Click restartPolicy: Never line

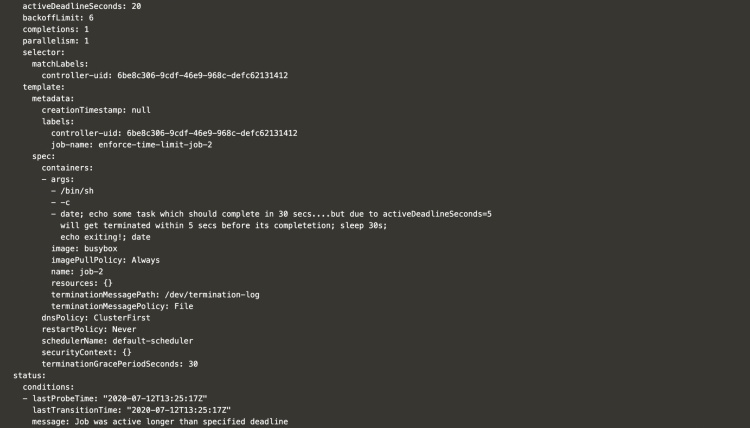[89, 329]
